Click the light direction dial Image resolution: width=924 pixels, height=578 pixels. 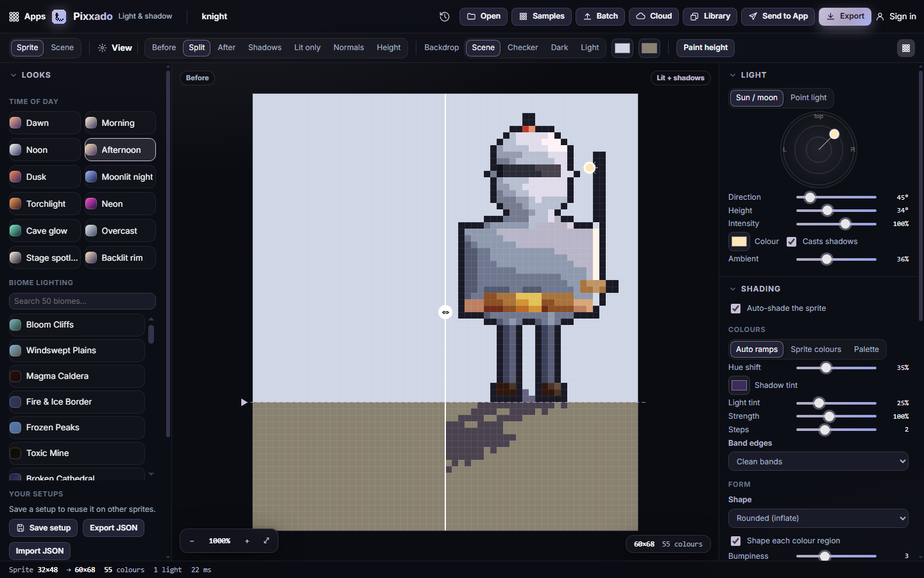[x=819, y=150]
